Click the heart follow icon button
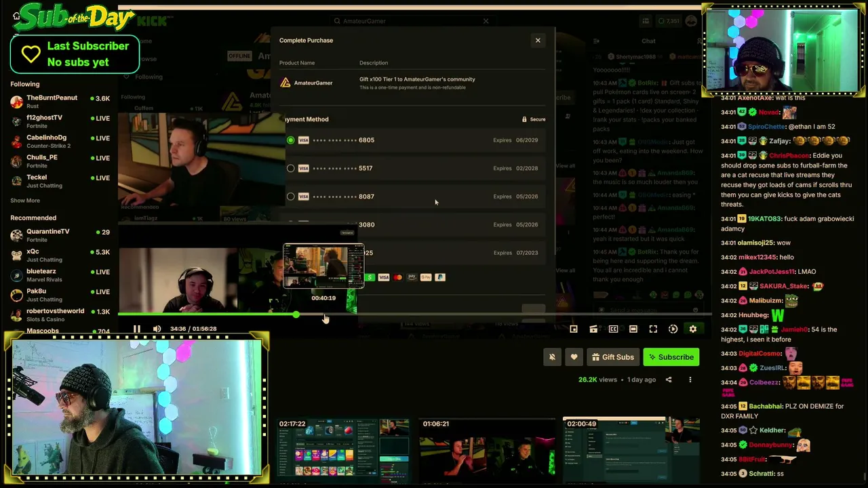Viewport: 868px width, 488px height. point(574,357)
